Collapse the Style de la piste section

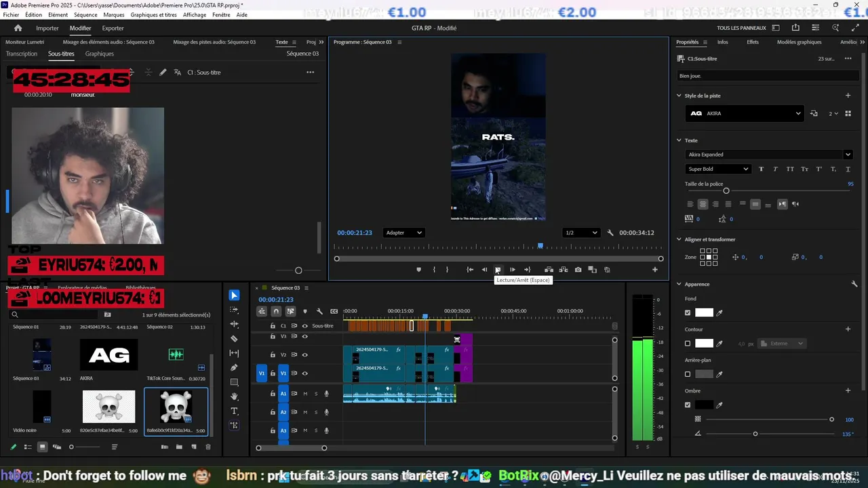tap(679, 96)
